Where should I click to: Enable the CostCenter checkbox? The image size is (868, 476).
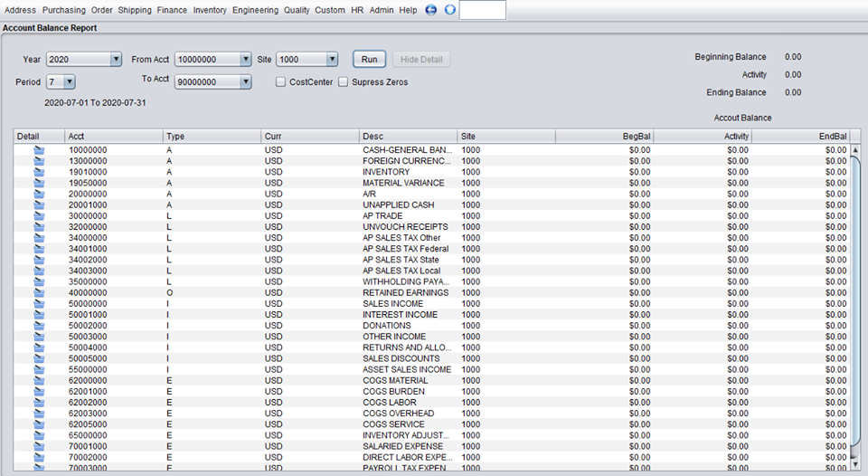coord(280,82)
